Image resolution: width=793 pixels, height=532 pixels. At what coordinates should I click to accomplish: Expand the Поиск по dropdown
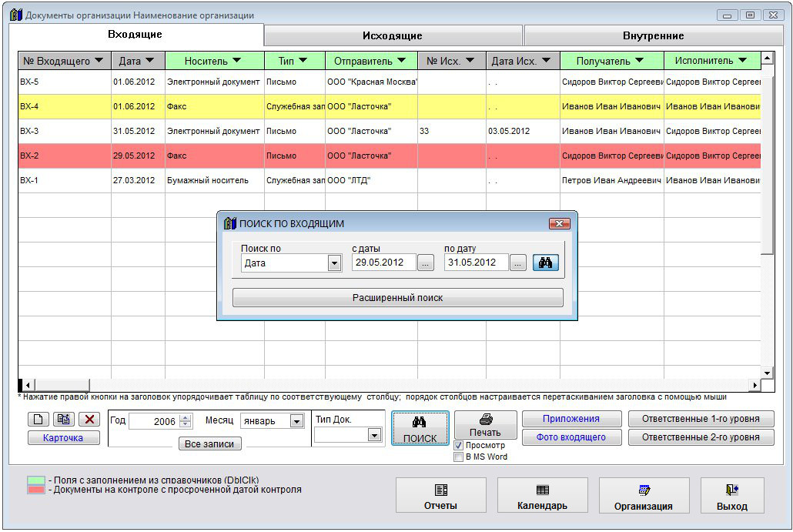point(334,263)
